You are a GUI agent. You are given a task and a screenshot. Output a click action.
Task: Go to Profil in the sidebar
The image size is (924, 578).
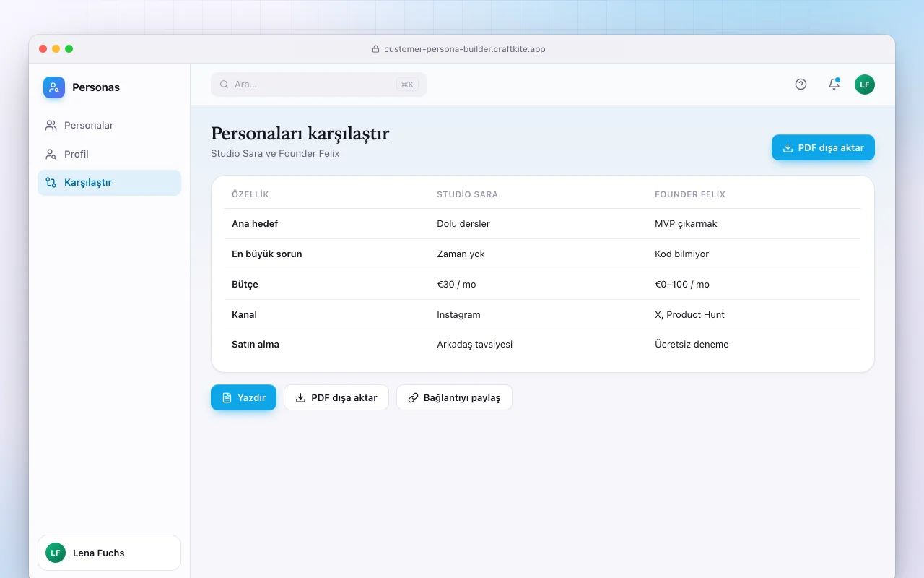pos(109,154)
